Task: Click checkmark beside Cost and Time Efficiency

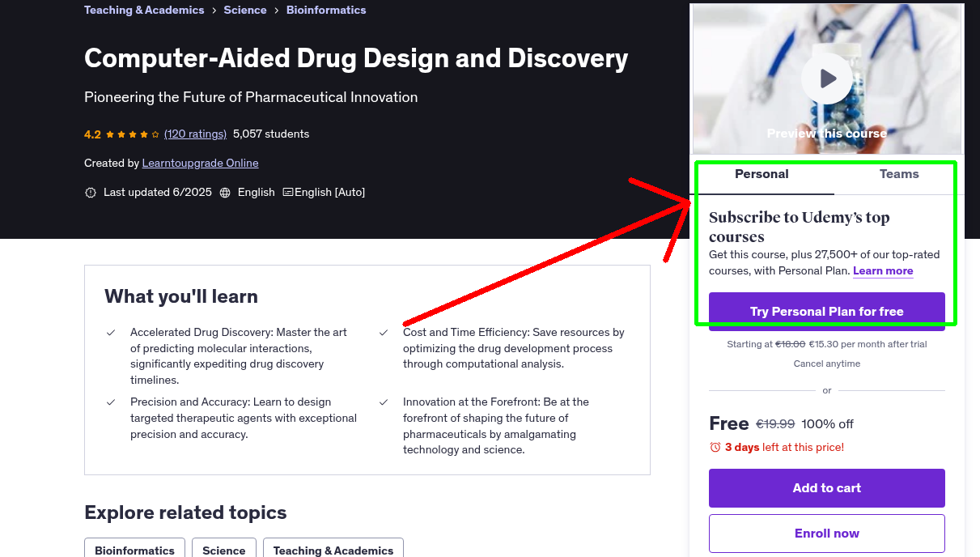Action: [x=384, y=333]
